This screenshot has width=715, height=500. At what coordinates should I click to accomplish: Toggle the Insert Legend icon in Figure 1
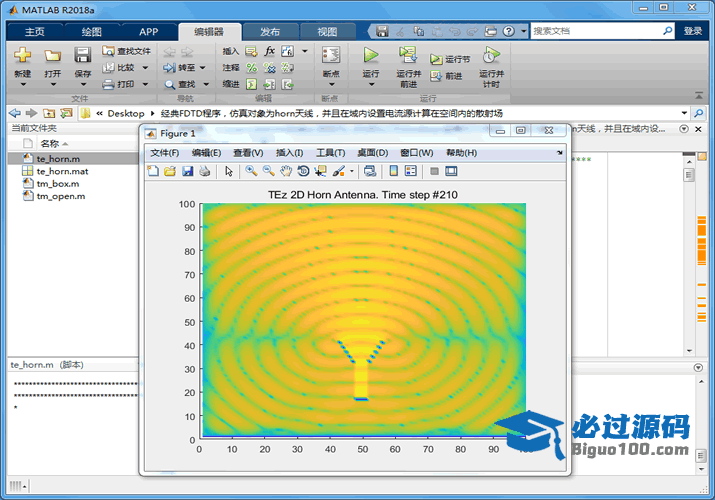pyautogui.click(x=411, y=171)
